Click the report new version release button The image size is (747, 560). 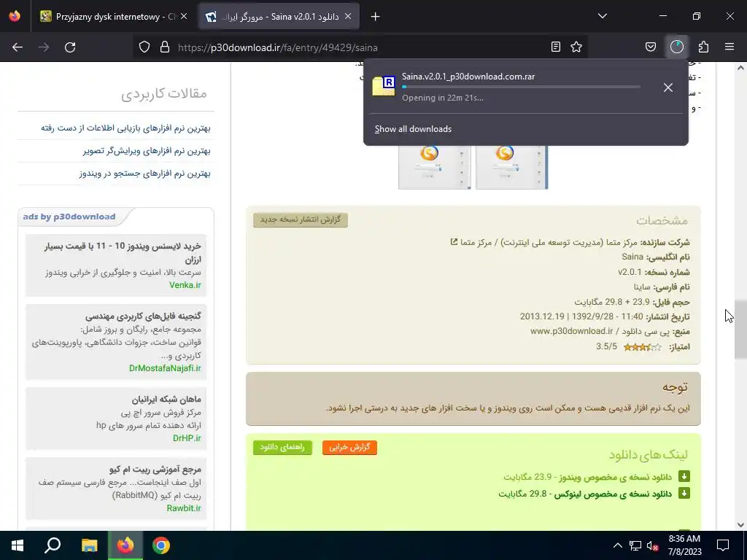300,219
